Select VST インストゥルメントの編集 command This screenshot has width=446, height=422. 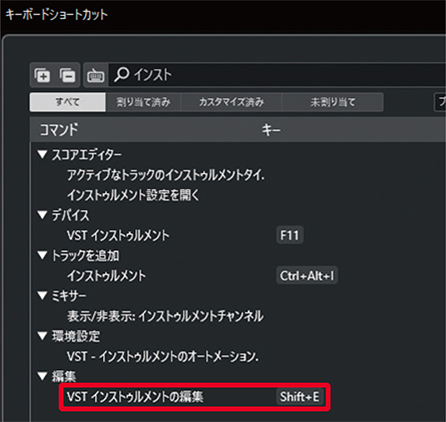(x=135, y=397)
